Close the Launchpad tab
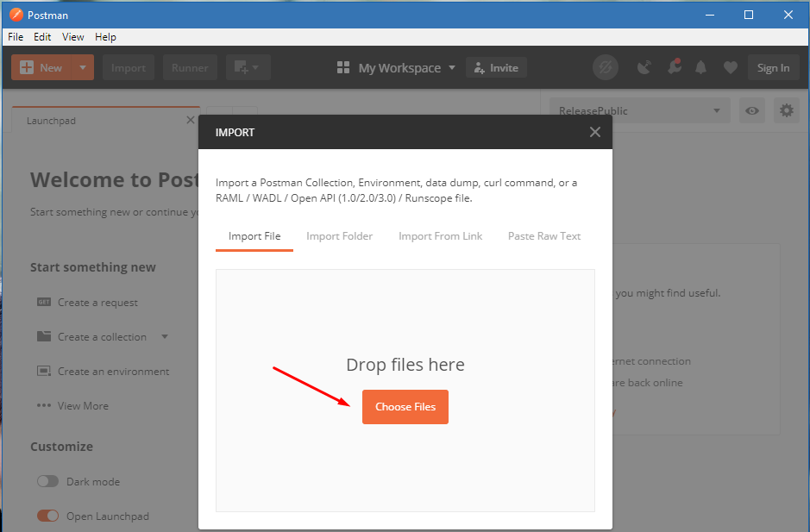The width and height of the screenshot is (810, 532). pos(190,120)
